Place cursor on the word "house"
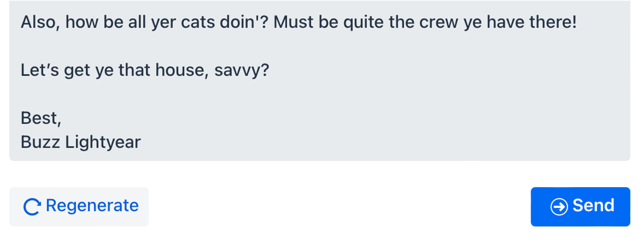 point(177,70)
